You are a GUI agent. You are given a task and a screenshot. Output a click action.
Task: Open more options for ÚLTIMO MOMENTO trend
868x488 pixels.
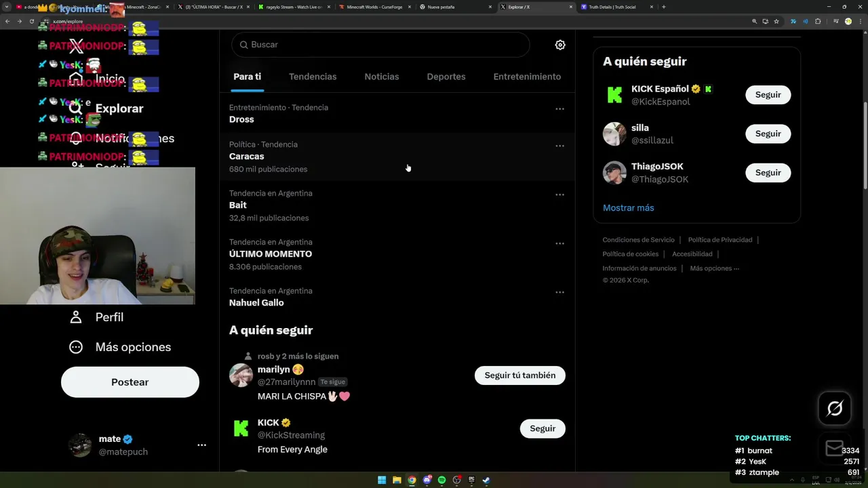tap(559, 243)
